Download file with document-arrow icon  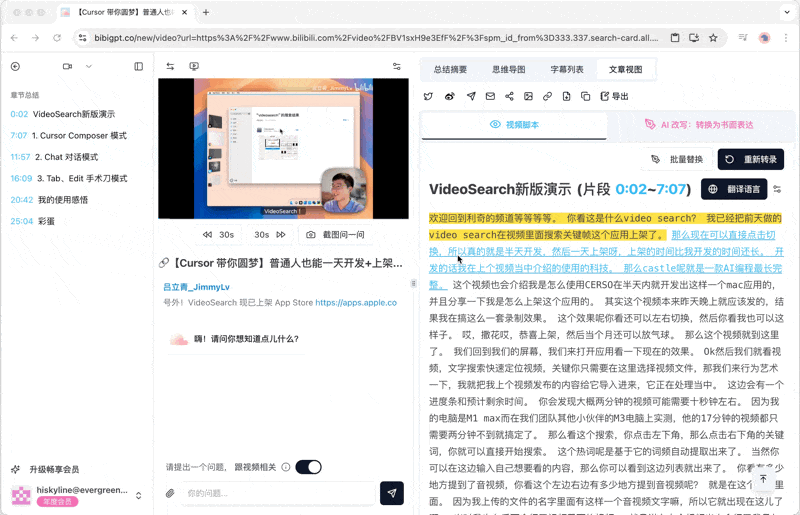(566, 96)
